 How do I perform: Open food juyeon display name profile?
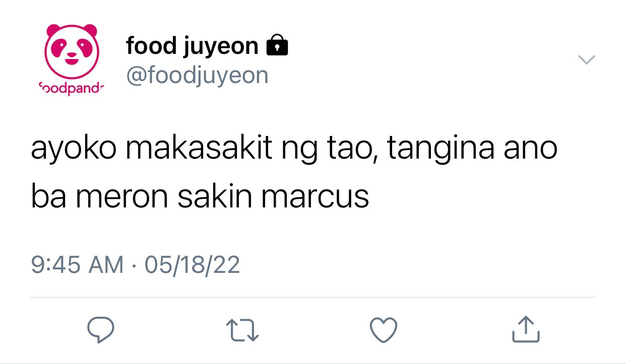(192, 46)
